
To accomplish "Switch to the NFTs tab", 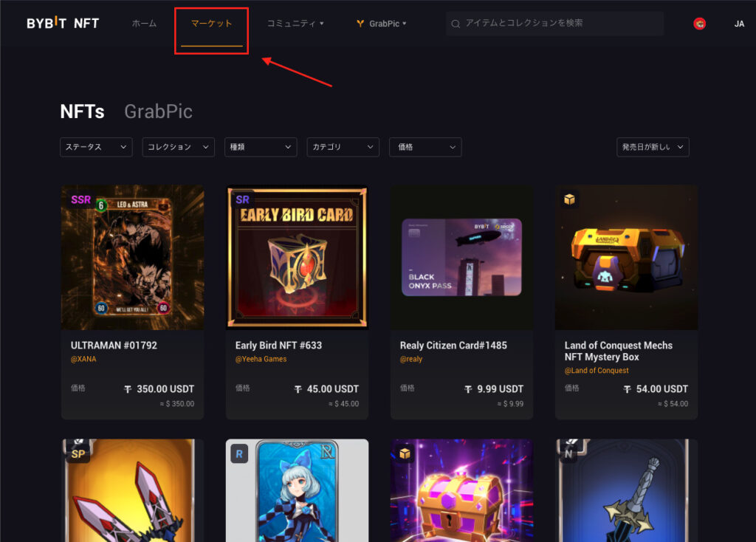I will pyautogui.click(x=83, y=112).
